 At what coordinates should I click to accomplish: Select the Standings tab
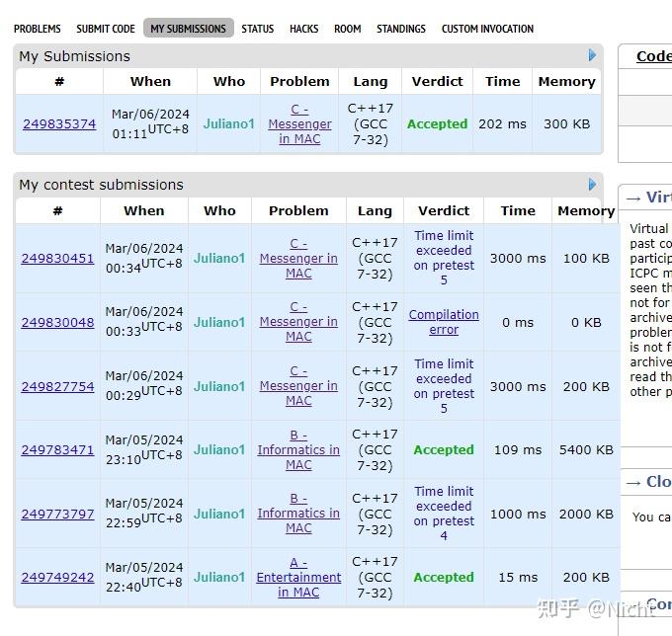(401, 29)
